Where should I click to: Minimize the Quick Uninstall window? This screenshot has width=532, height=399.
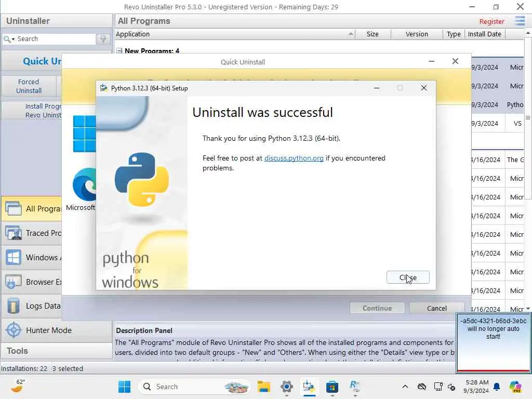click(x=432, y=61)
